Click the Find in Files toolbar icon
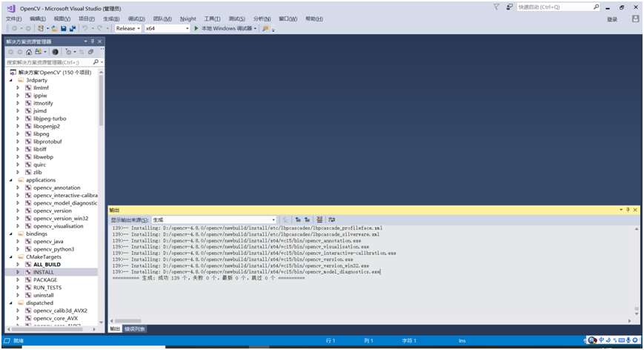 pos(265,28)
